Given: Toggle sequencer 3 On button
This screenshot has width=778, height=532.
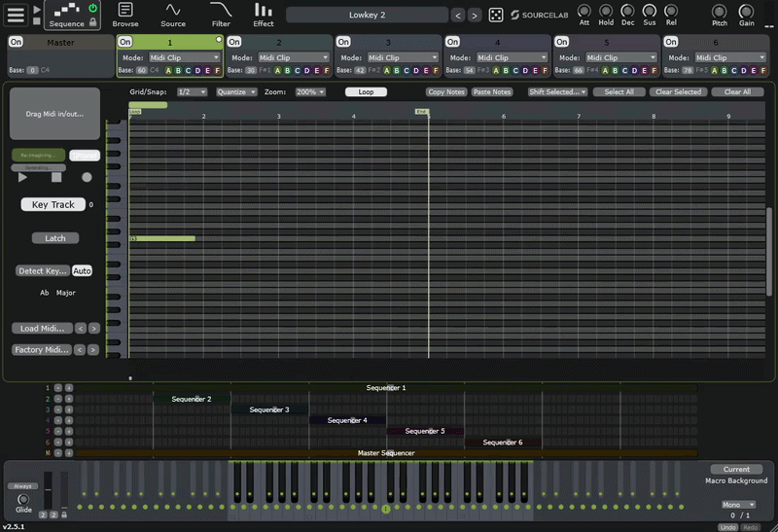Looking at the screenshot, I should 343,42.
